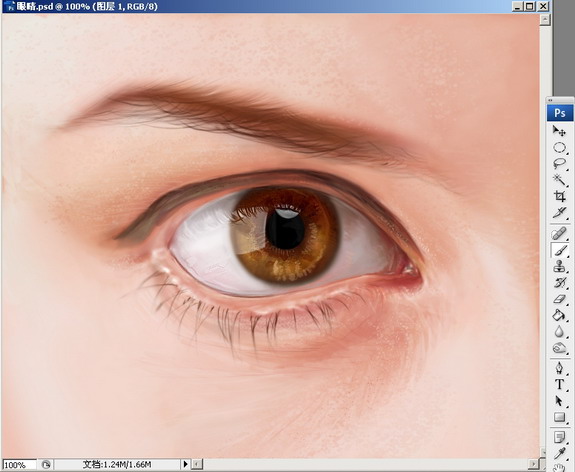Viewport: 575px width, 472px height.
Task: Select the Lasso tool
Action: click(x=560, y=164)
